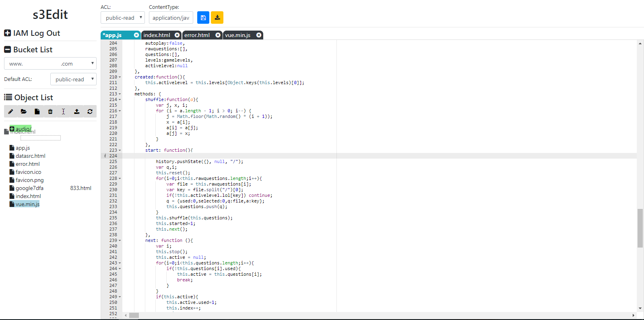Click the editor scroll down arrow
644x320 pixels.
pyautogui.click(x=640, y=308)
